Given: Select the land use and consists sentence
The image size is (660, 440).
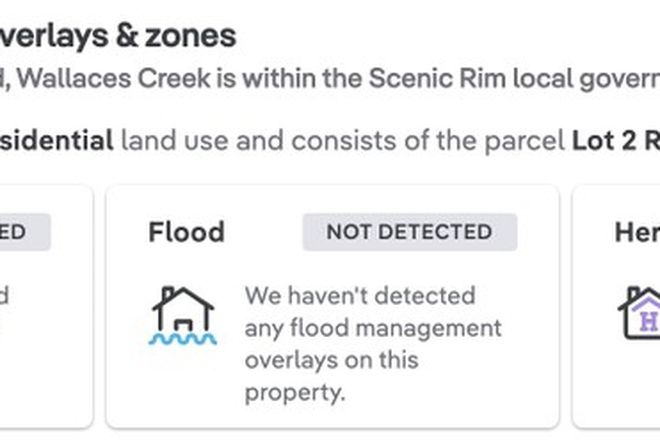Looking at the screenshot, I should coord(343,140).
